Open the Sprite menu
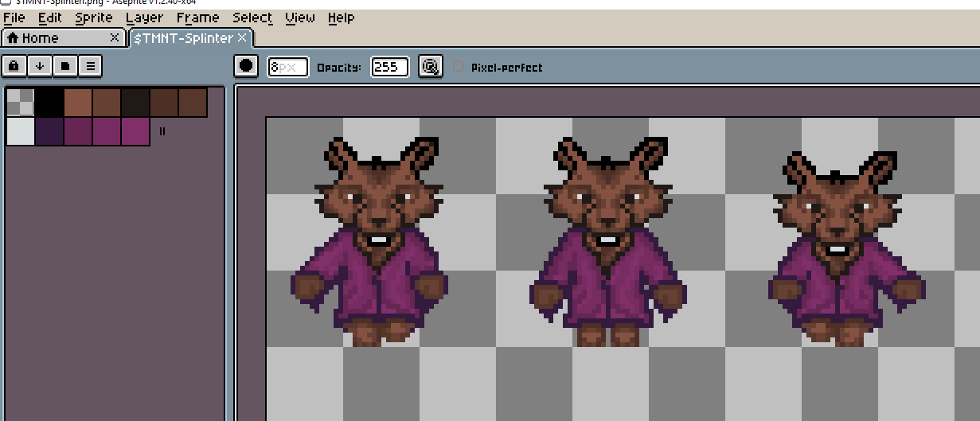The image size is (980, 421). coord(94,18)
